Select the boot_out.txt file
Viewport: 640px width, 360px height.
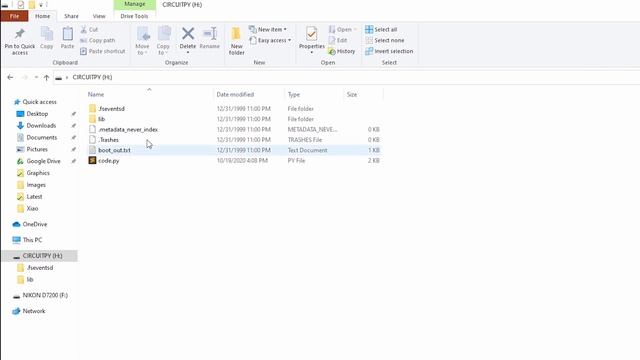114,150
